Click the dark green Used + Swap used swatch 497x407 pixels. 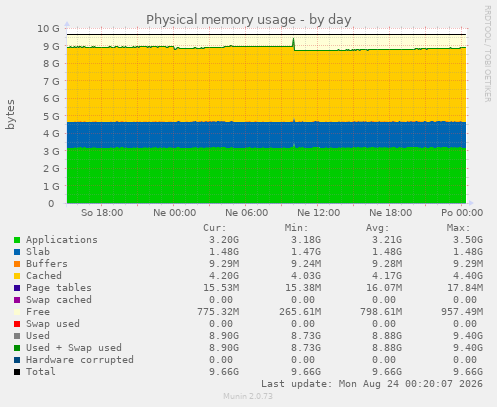pyautogui.click(x=17, y=348)
